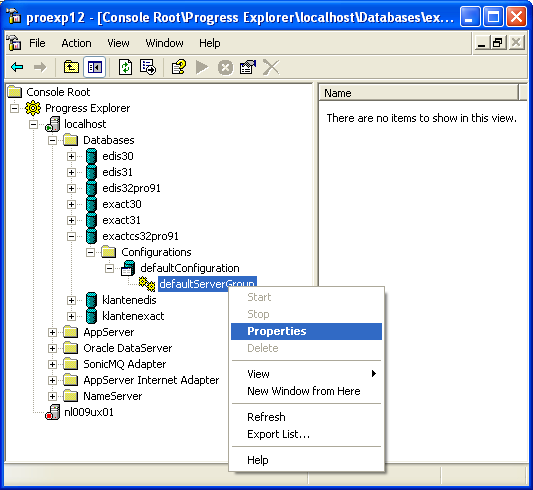This screenshot has height=490, width=533.
Task: Open the View menu in menu bar
Action: (118, 43)
